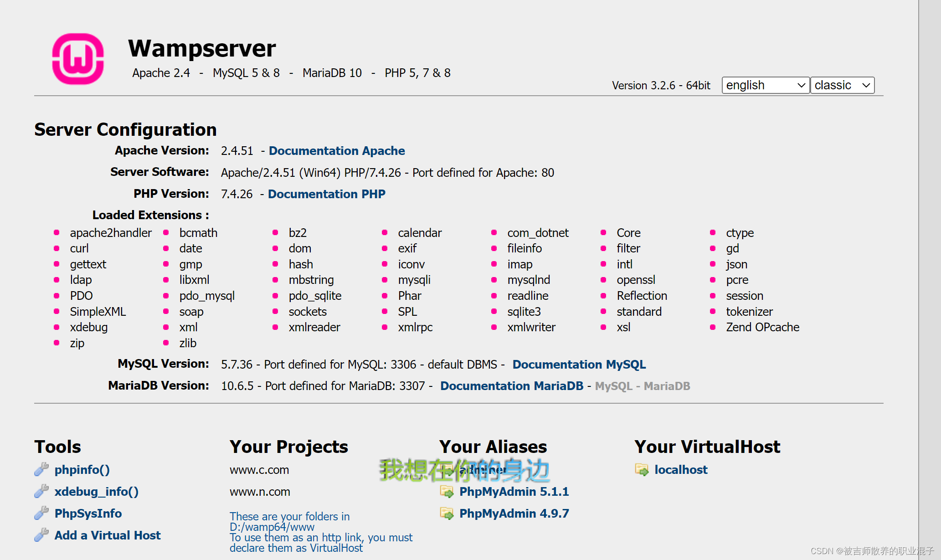
Task: Click folder icon next to PhpMyAdmin 5.1.1
Action: click(x=447, y=492)
